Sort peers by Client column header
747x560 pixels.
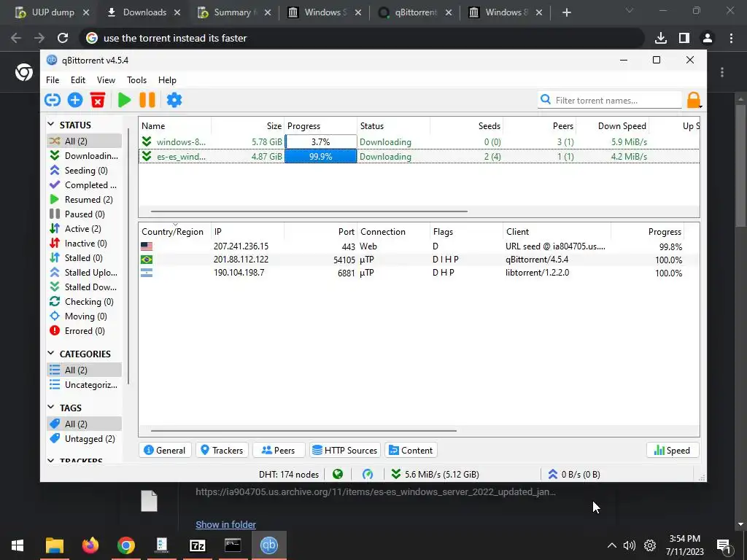(x=557, y=231)
